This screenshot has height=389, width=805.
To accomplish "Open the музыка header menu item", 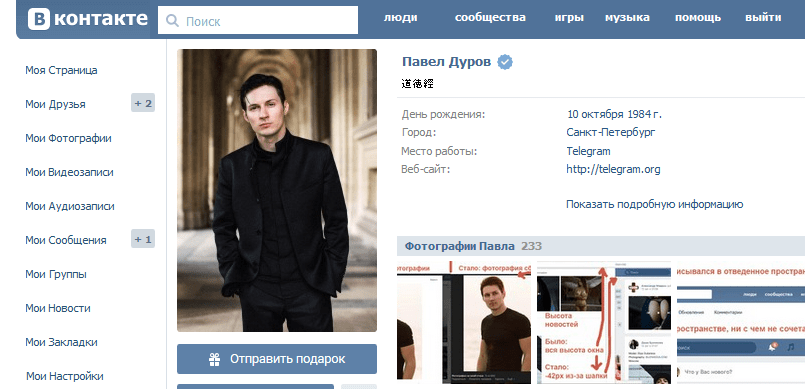I will 627,17.
